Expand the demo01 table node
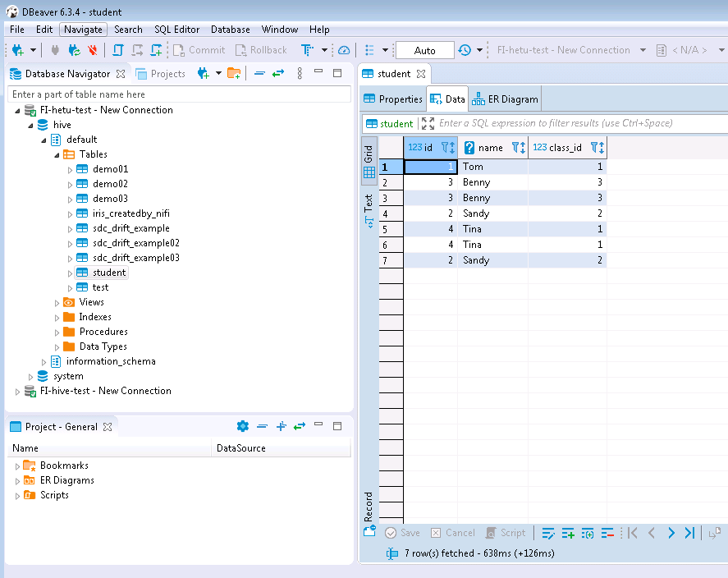 (70, 169)
